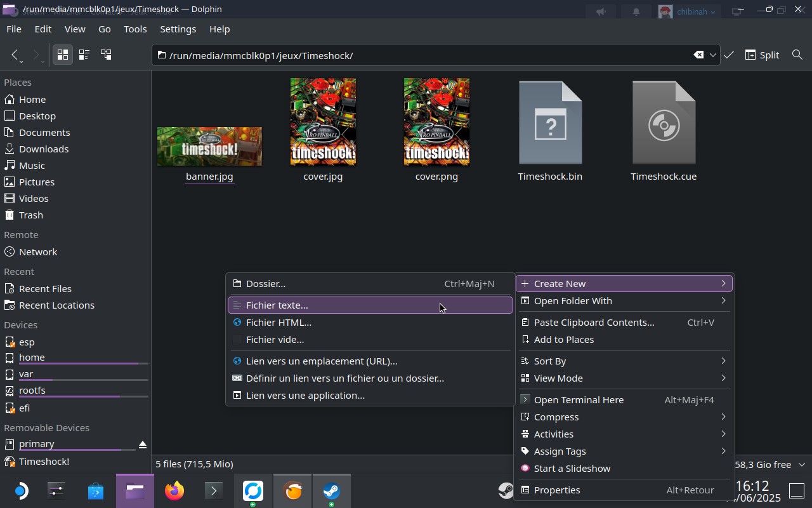Open the Go menu

105,29
